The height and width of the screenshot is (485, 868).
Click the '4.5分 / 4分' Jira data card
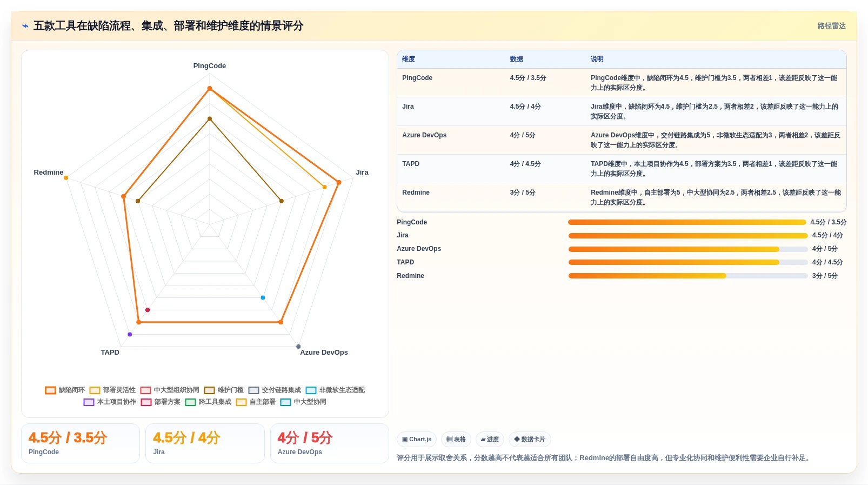205,443
